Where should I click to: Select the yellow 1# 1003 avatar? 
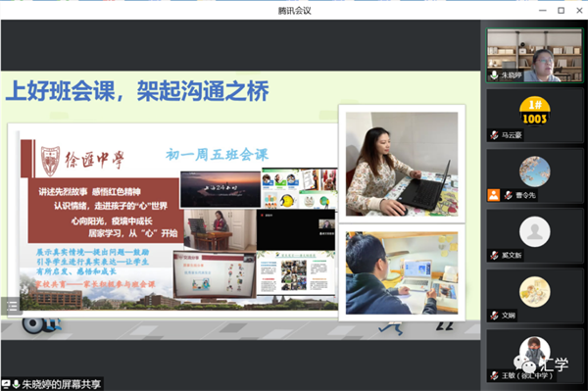click(x=535, y=111)
